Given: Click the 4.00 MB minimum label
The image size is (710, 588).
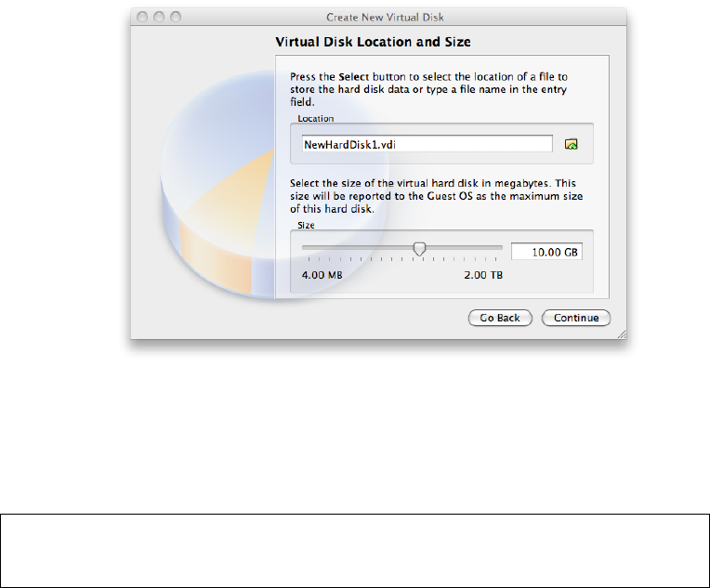Looking at the screenshot, I should pyautogui.click(x=322, y=275).
